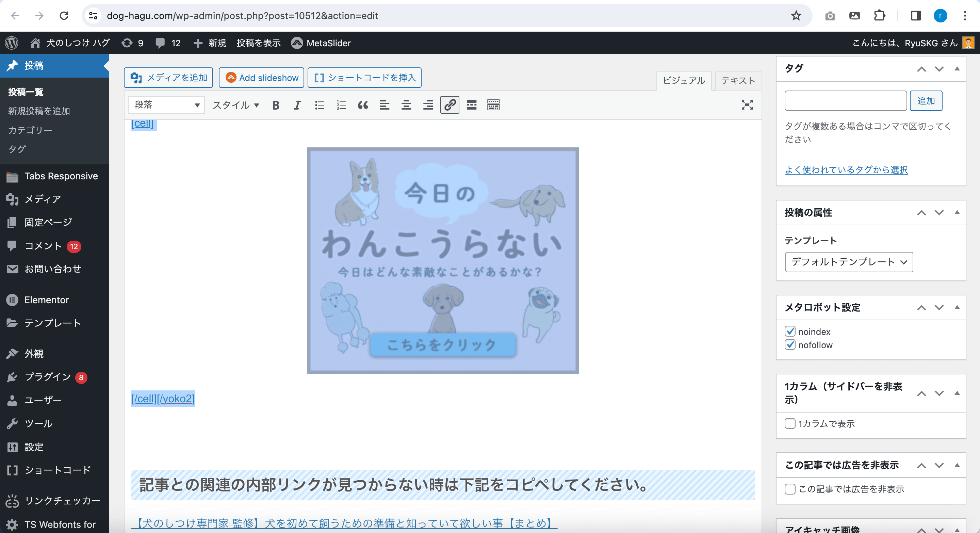Open the 段落 paragraph format dropdown
This screenshot has height=533, width=980.
pos(166,105)
